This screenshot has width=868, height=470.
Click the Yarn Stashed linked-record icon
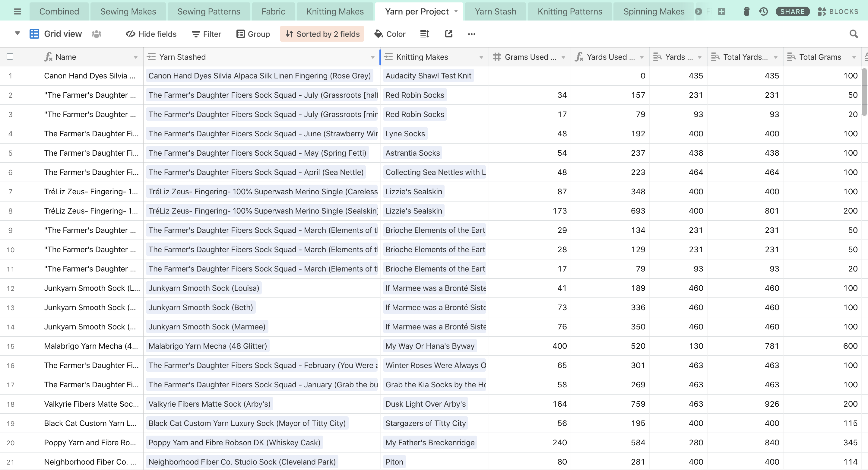[x=151, y=57]
